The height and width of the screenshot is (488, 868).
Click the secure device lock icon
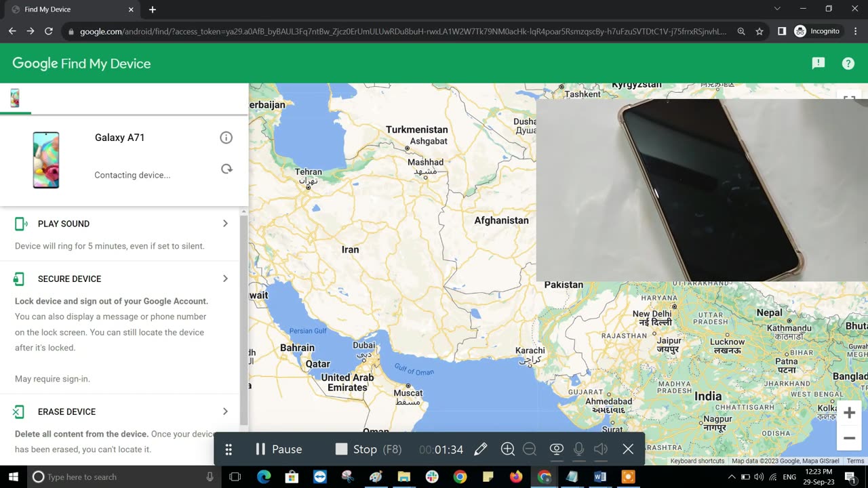pos(19,279)
